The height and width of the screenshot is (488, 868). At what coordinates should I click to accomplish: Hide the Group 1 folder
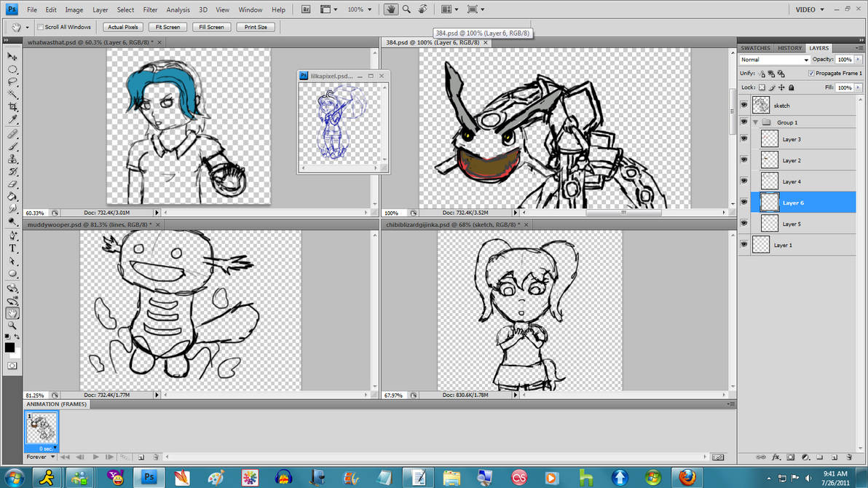744,122
